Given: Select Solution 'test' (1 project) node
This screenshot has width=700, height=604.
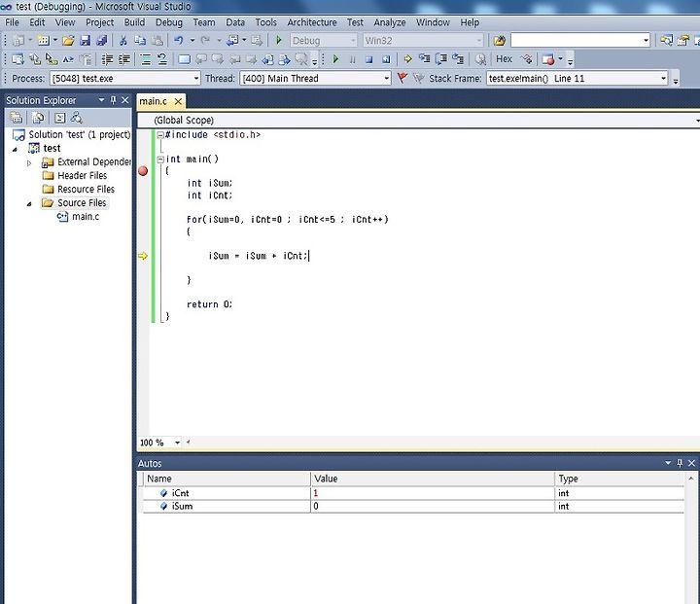Looking at the screenshot, I should tap(80, 134).
